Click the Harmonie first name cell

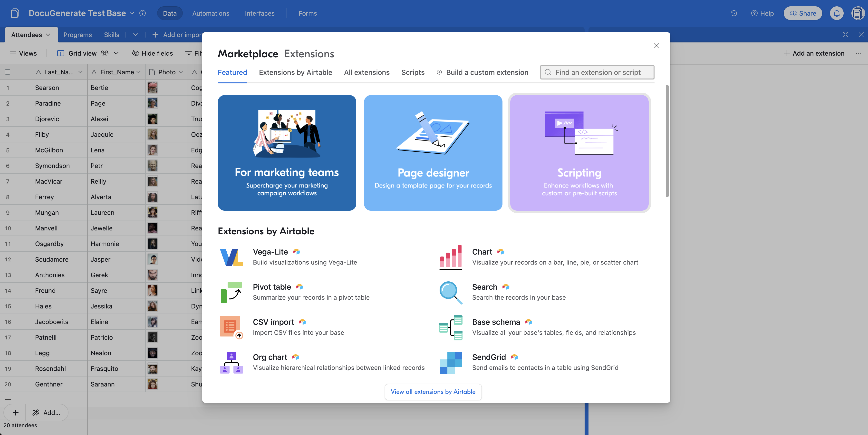pyautogui.click(x=116, y=243)
